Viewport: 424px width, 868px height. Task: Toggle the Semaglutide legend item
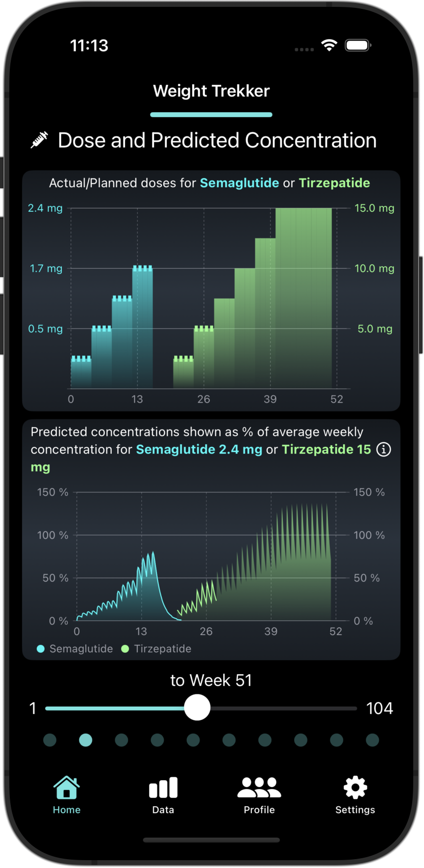tap(75, 649)
